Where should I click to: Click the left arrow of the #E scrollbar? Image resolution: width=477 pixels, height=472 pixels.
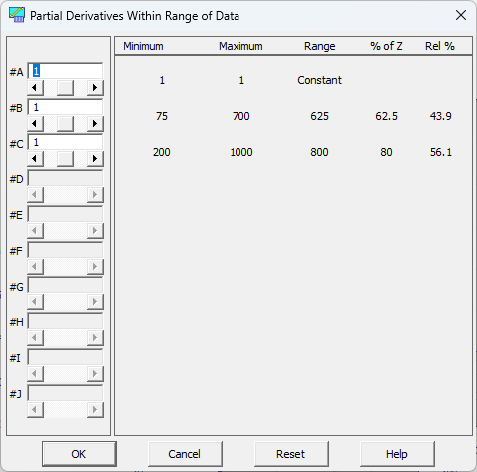(x=35, y=231)
